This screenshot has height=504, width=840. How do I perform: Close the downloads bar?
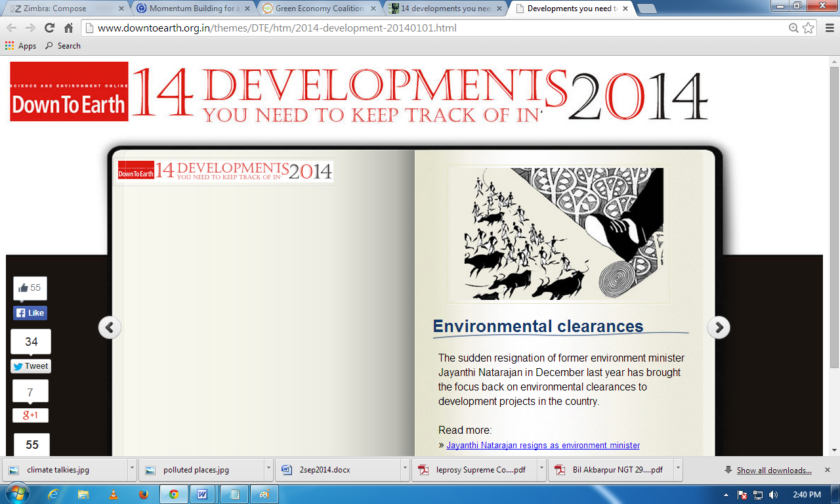828,470
